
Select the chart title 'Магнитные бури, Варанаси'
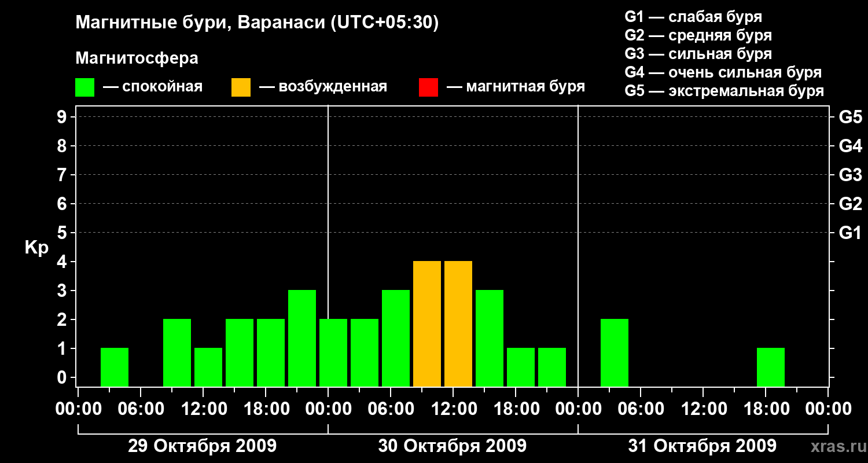200,23
